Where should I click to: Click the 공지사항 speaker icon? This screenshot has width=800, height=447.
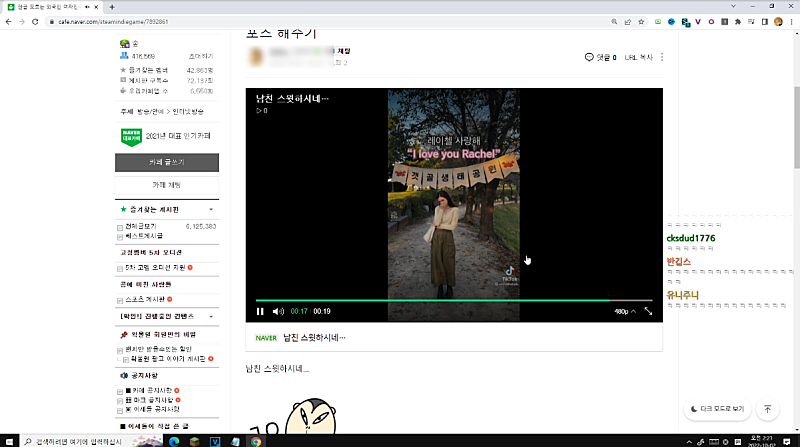point(124,376)
